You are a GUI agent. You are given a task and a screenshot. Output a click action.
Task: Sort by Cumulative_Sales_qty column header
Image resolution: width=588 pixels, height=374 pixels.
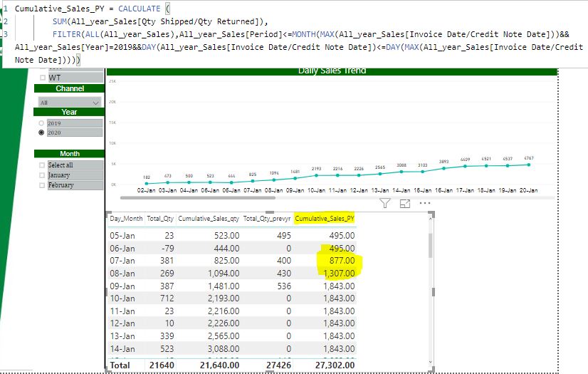click(x=209, y=219)
